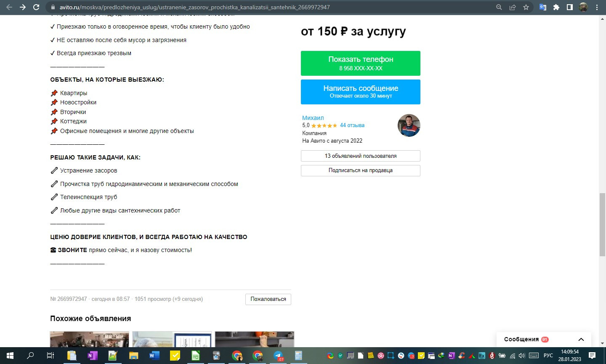
Task: Open the snipping tool tray icon
Action: tap(391, 356)
